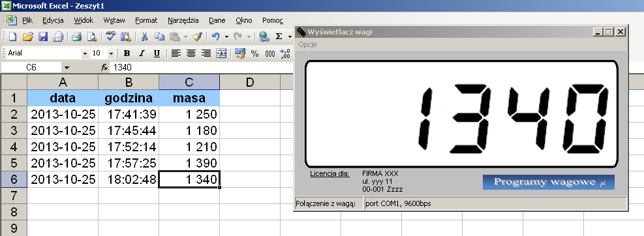
Task: Open the Paste options dropdown arrow
Action: pyautogui.click(x=185, y=37)
